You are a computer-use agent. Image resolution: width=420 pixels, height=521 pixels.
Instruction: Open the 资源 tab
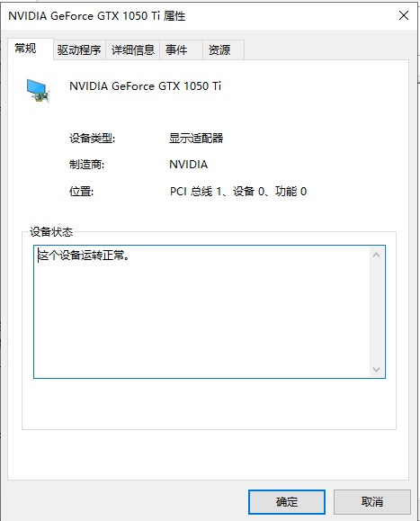pos(219,49)
